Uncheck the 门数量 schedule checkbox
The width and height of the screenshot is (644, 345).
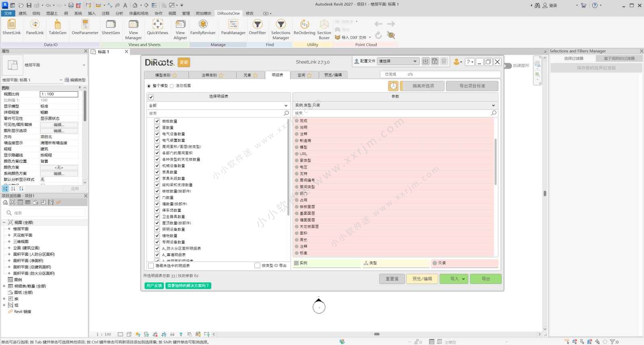[157, 197]
